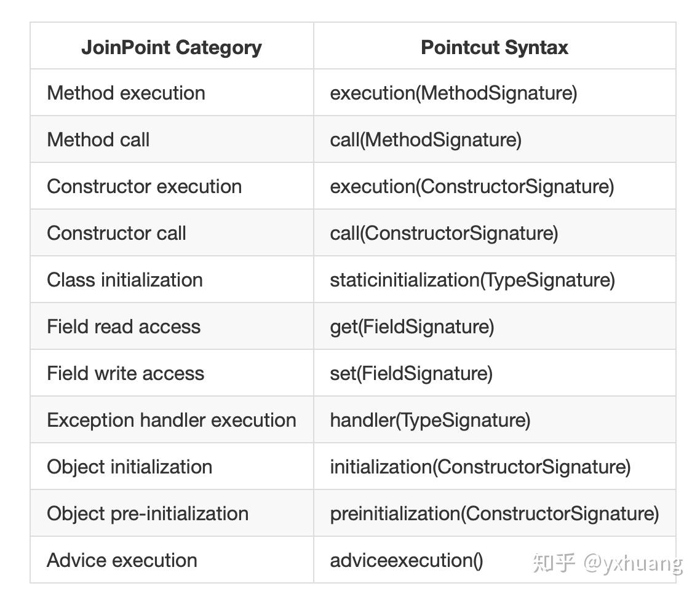
Task: Click the handler(TypeSignature) text
Action: tap(430, 420)
